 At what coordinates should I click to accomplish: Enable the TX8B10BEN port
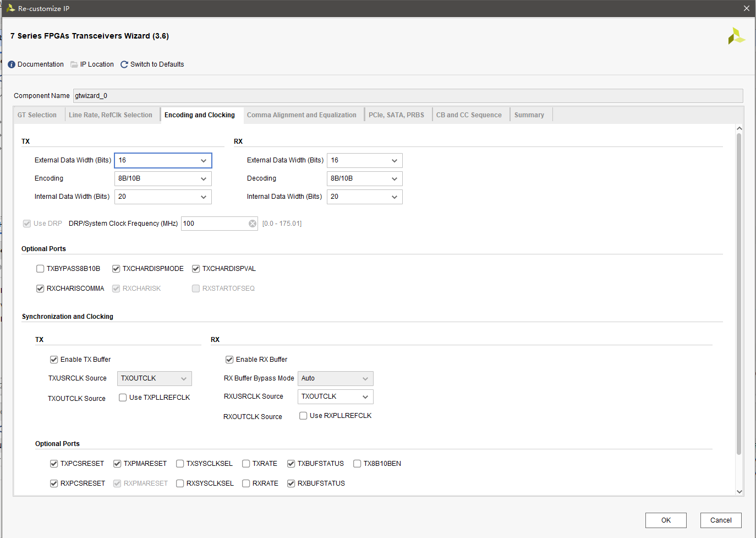click(357, 464)
